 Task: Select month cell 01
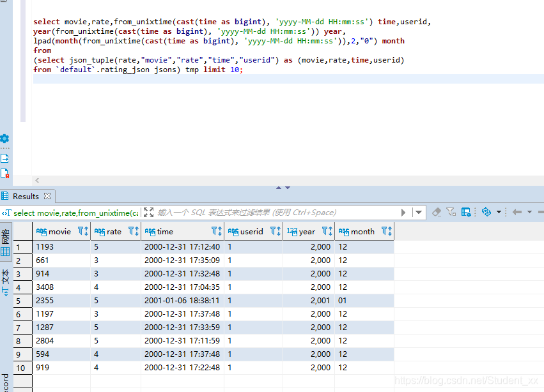(364, 301)
